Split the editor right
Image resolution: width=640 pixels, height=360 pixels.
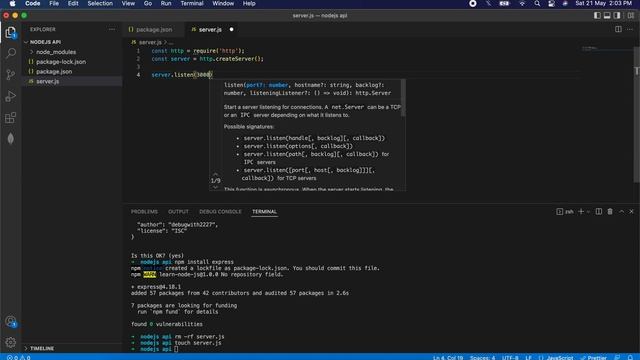[618, 29]
